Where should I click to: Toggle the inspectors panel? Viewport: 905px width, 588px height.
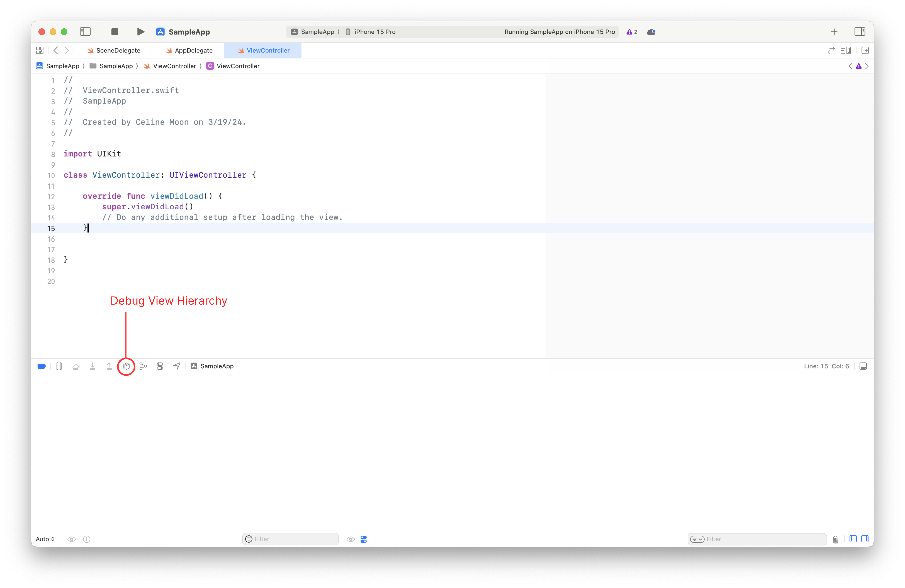(860, 32)
